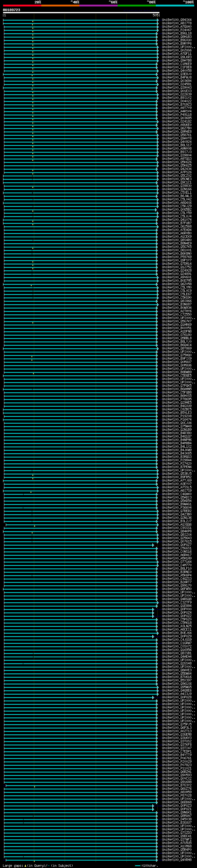Click alignment bar for UniRef100_Q0Q5B2
The image size is (197, 868).
point(81,210)
